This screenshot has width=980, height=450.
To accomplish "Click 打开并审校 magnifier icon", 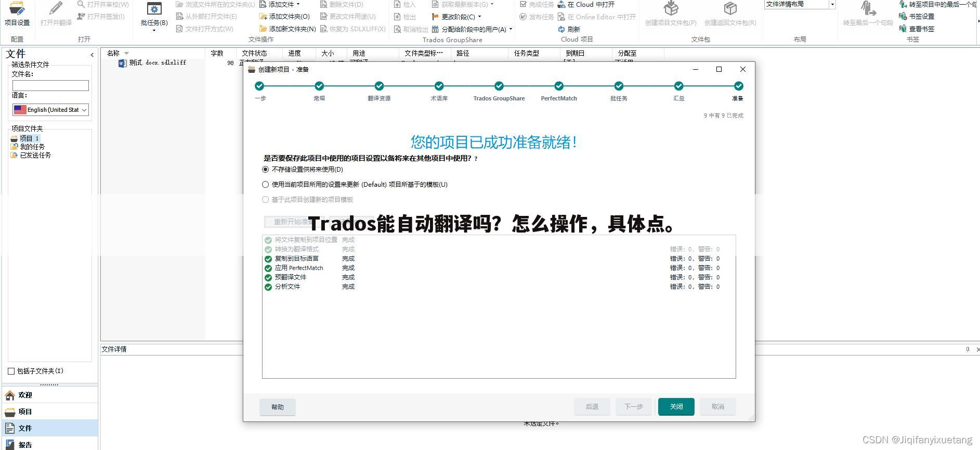I will click(81, 4).
